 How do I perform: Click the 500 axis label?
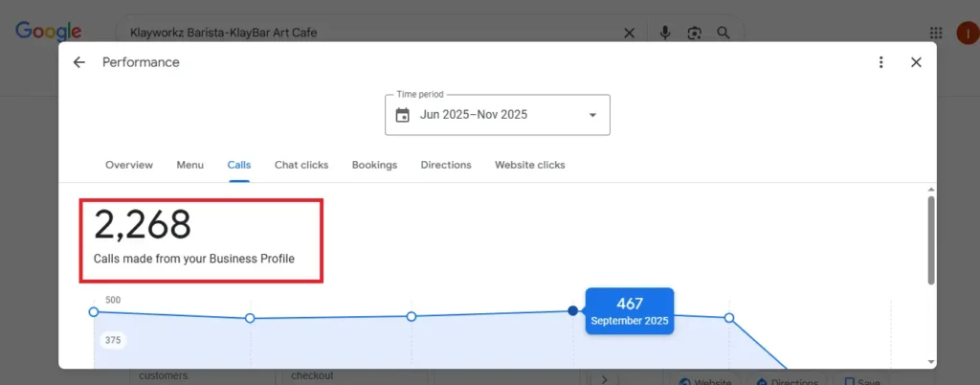(113, 300)
